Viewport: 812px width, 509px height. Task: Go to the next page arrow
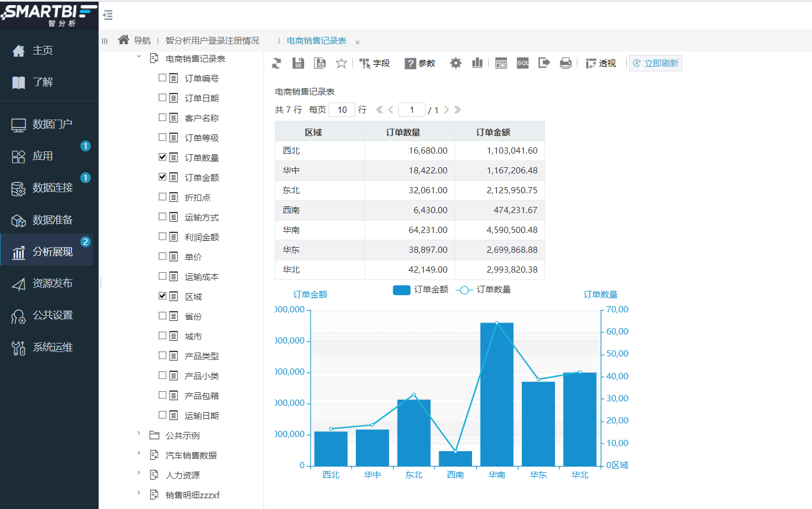pos(447,110)
